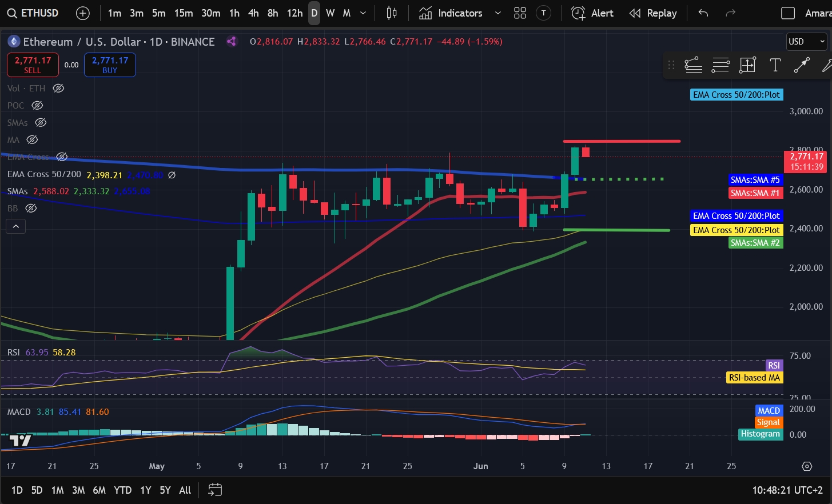
Task: Click the ETHUSD symbol search field
Action: click(33, 13)
